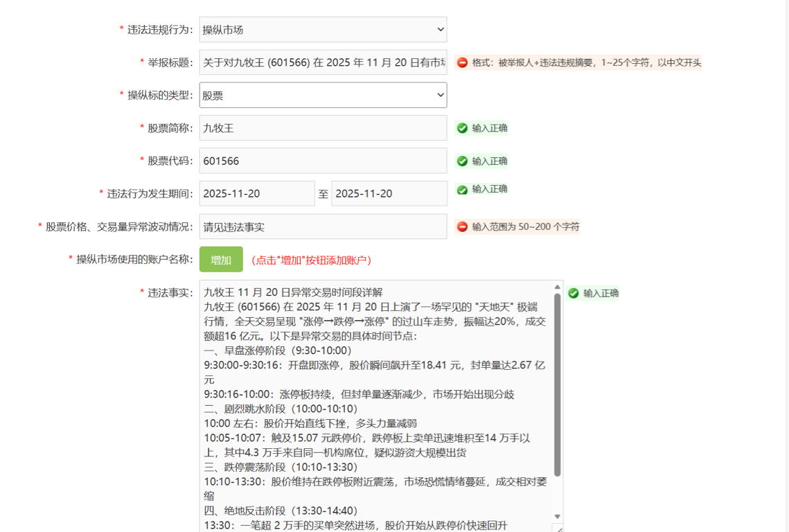Click the 股票代码 field containing 601566

(323, 161)
